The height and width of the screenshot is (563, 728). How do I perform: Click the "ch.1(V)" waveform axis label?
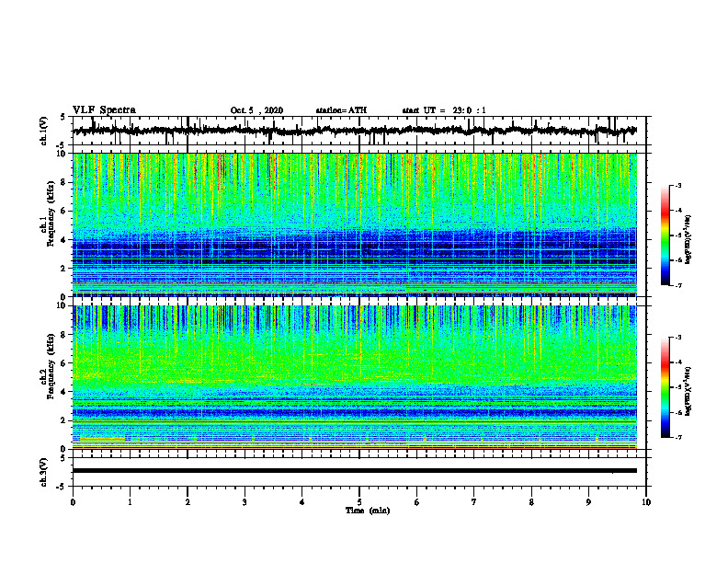[x=44, y=131]
